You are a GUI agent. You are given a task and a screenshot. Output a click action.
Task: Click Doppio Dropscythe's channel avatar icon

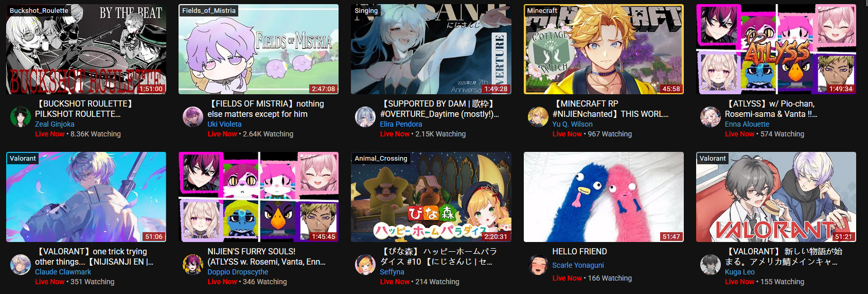[193, 265]
